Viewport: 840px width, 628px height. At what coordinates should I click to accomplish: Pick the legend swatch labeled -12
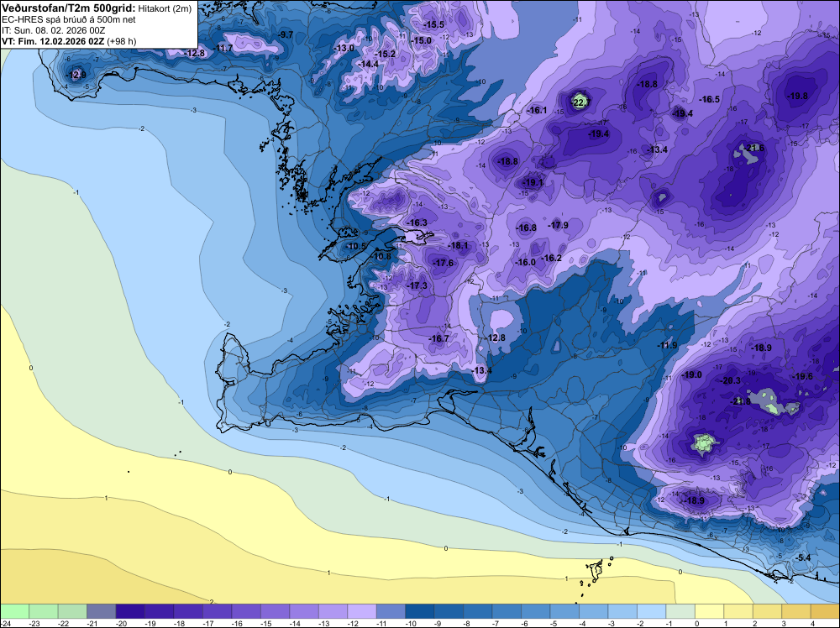pyautogui.click(x=361, y=611)
